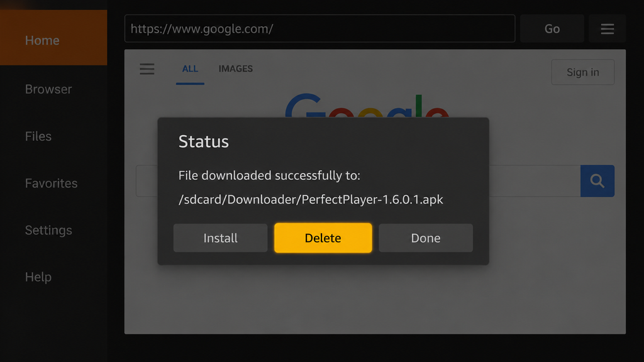644x362 pixels.
Task: Go to Favorites in the sidebar
Action: coord(52,183)
